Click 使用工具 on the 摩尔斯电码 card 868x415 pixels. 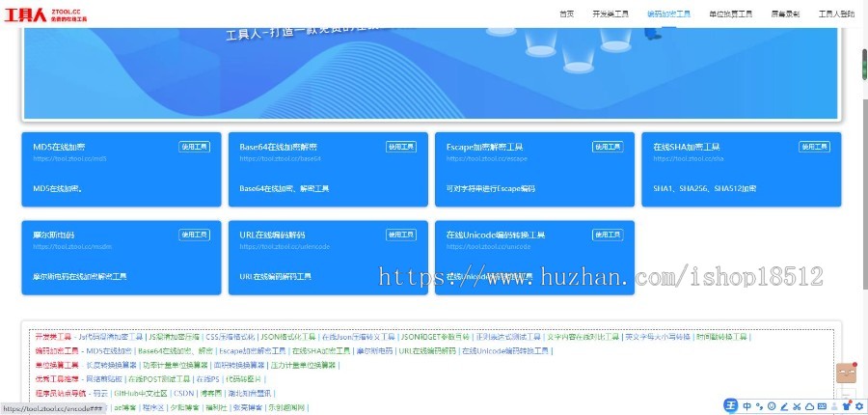coord(194,235)
